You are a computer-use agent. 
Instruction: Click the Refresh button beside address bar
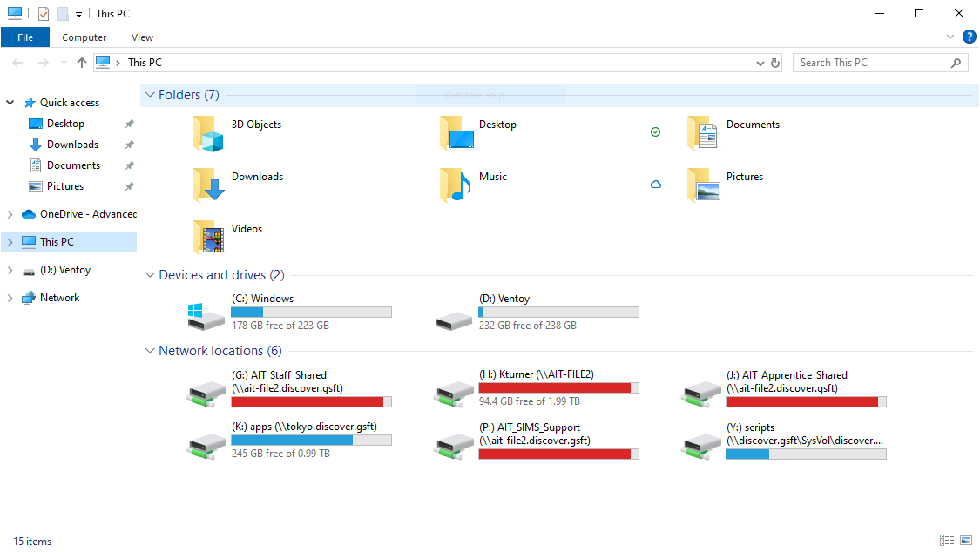[x=775, y=63]
